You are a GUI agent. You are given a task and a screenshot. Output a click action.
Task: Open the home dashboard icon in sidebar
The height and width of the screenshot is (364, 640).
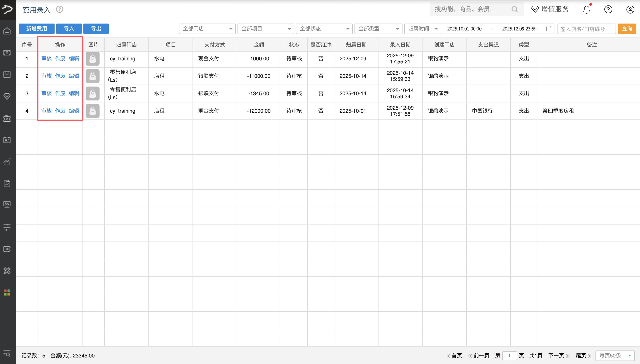tap(7, 31)
